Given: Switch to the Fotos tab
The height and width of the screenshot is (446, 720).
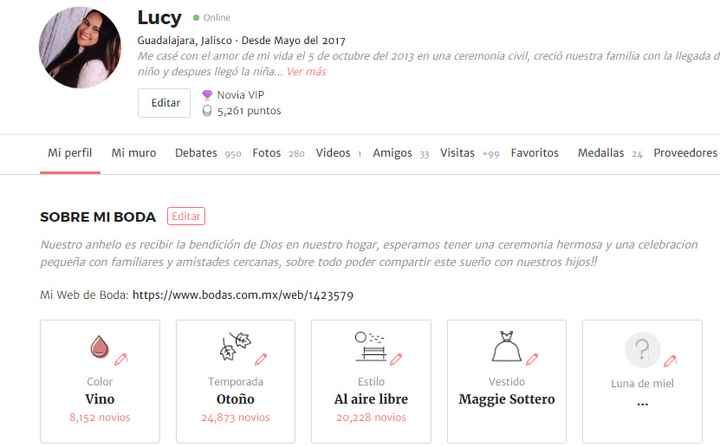Looking at the screenshot, I should coord(266,153).
